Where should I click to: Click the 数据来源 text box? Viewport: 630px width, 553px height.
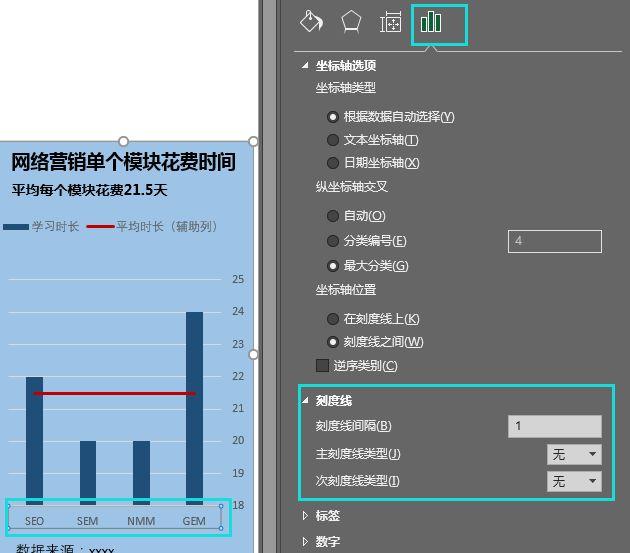tap(65, 548)
